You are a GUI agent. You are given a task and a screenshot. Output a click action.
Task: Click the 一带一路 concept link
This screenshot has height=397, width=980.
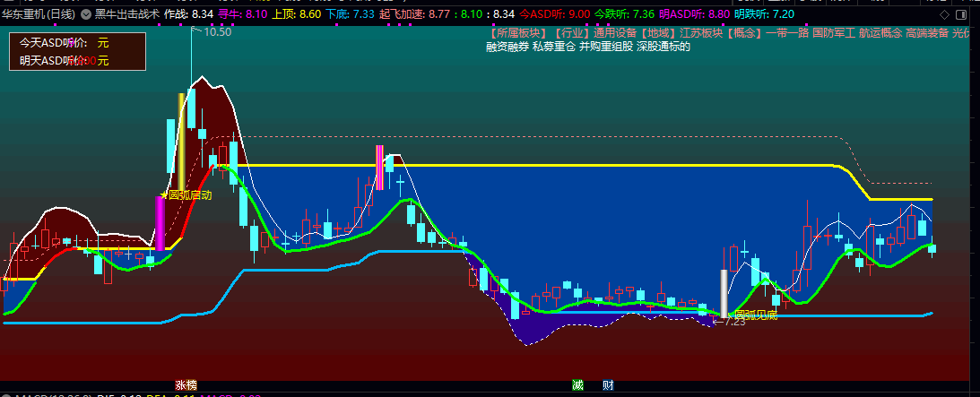click(786, 33)
